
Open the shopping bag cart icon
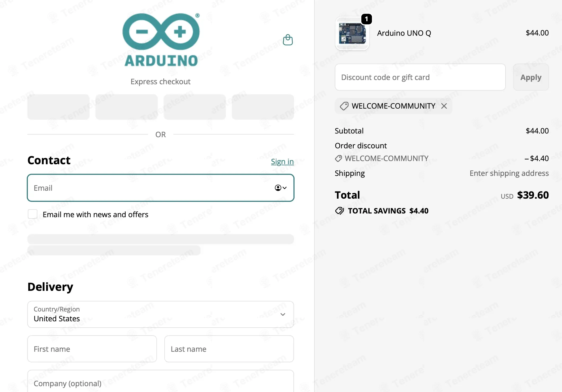[x=288, y=40]
